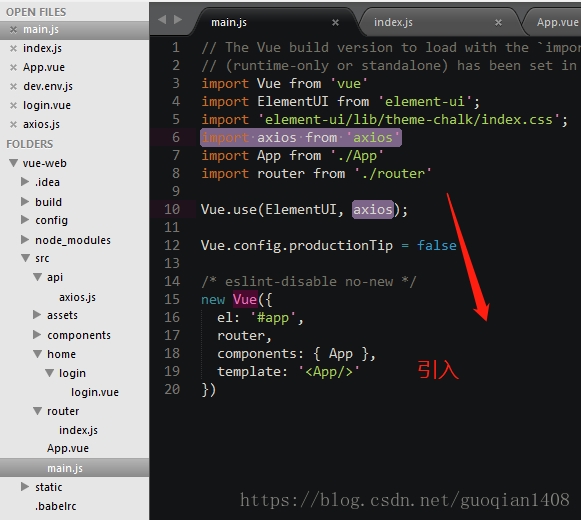Close dev.env.js in open files list
The image size is (581, 520).
click(13, 86)
